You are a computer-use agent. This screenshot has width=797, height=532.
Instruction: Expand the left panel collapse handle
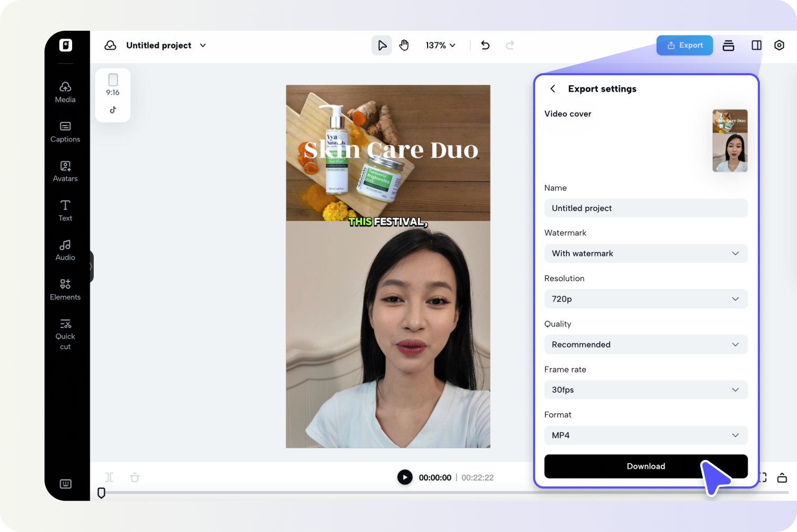coord(91,266)
